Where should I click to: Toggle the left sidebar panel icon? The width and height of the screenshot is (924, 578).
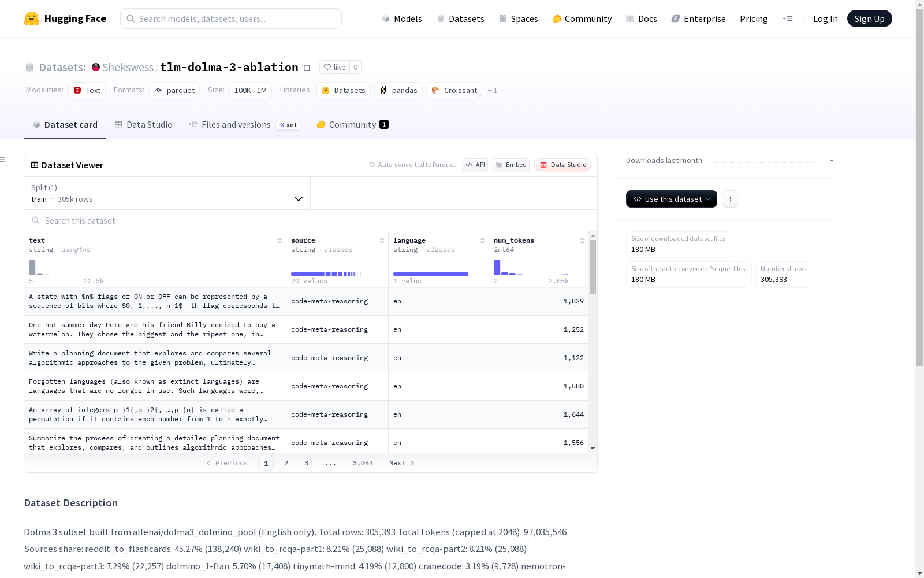3,160
